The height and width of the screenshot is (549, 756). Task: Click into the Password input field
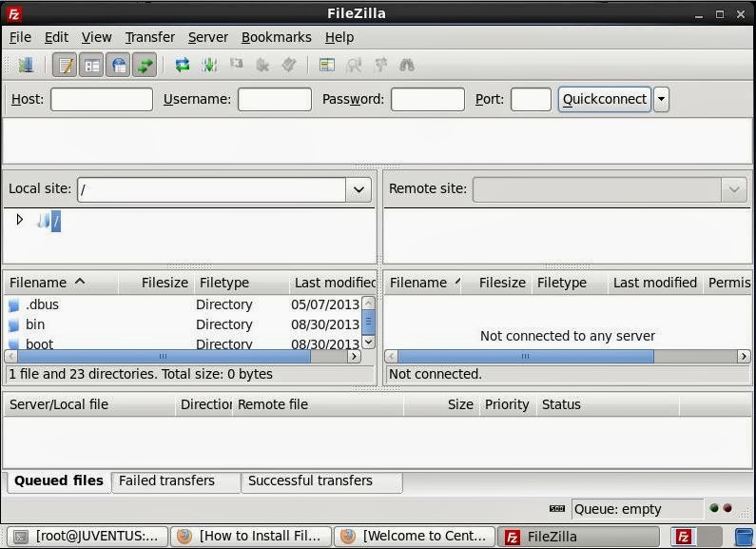pos(428,99)
